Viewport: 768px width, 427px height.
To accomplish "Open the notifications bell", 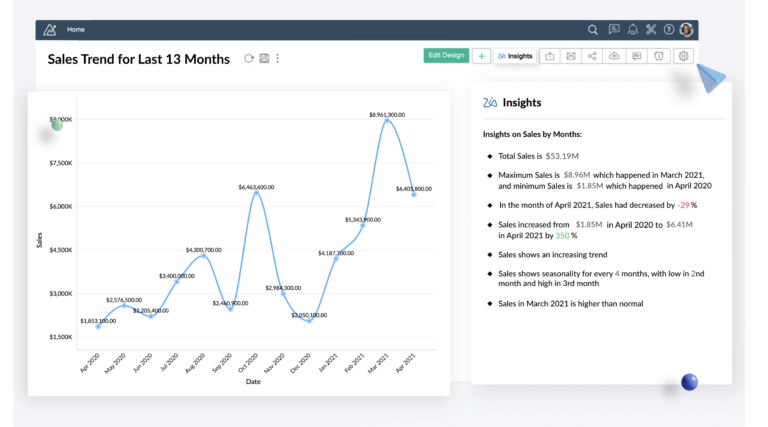I will (632, 30).
